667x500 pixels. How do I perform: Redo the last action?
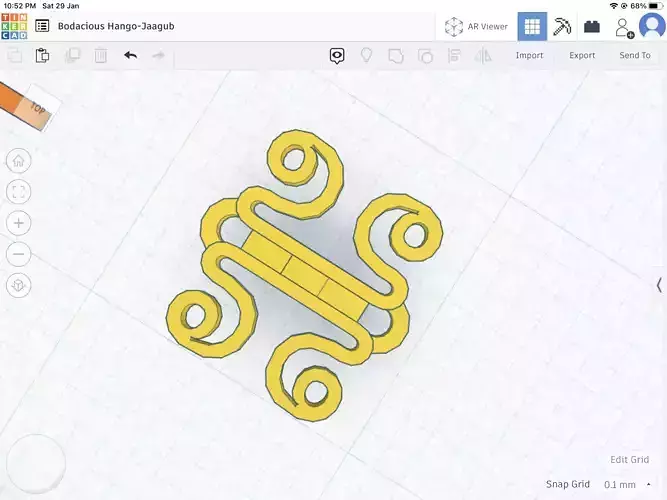click(158, 55)
